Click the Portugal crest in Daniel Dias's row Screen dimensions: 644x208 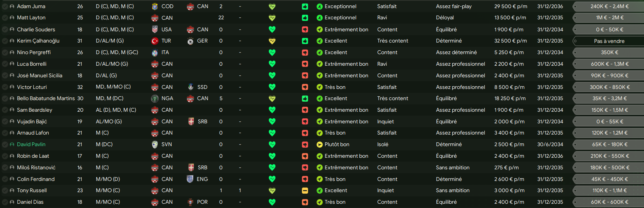(x=190, y=202)
